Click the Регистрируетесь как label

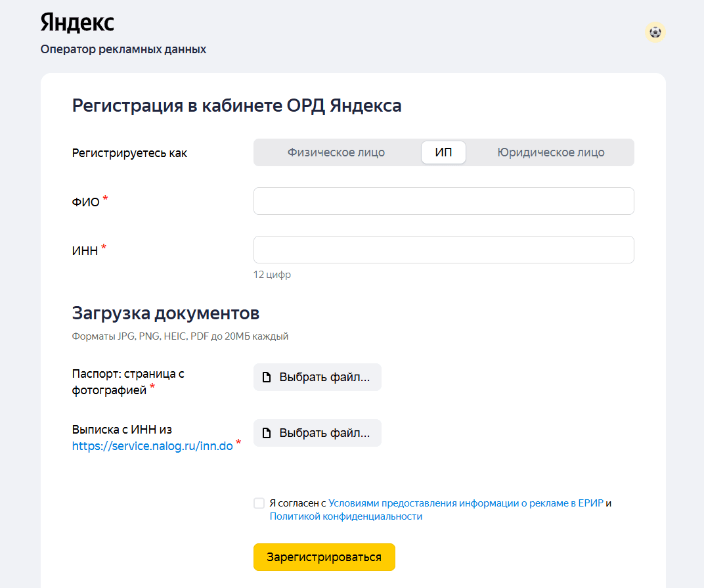coord(129,152)
